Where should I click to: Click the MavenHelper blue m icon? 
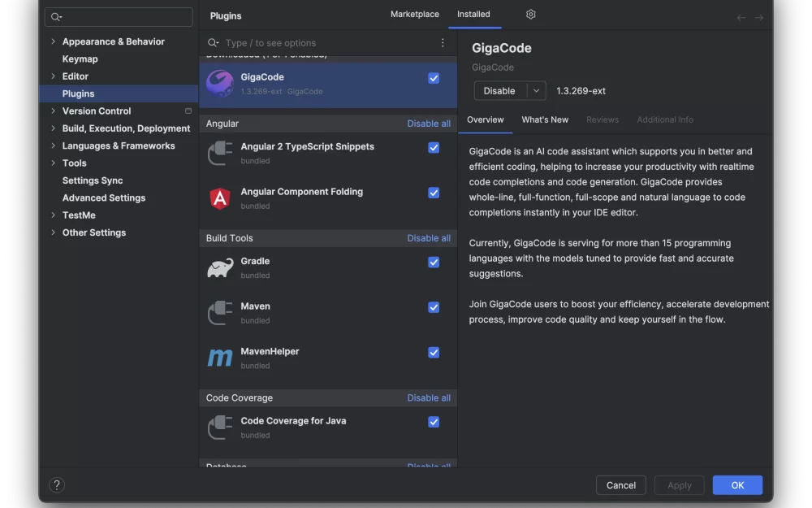pyautogui.click(x=219, y=358)
